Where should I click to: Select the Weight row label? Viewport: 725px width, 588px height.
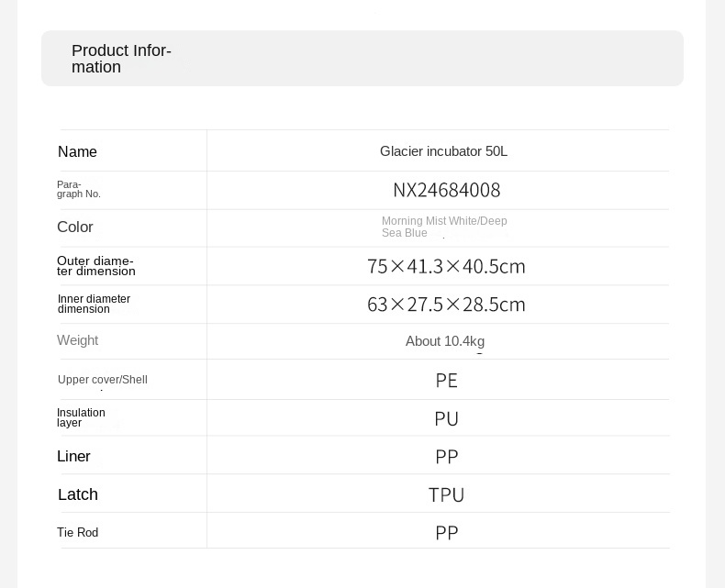(77, 340)
